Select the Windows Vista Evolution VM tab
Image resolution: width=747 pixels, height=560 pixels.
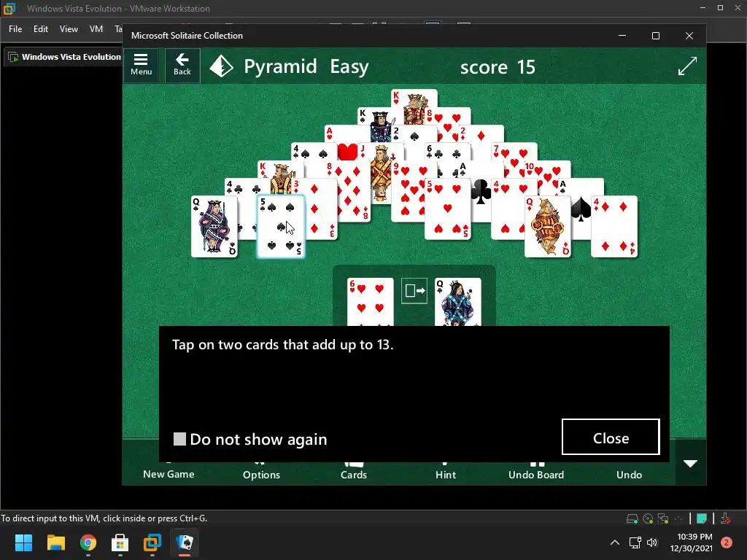click(x=64, y=57)
